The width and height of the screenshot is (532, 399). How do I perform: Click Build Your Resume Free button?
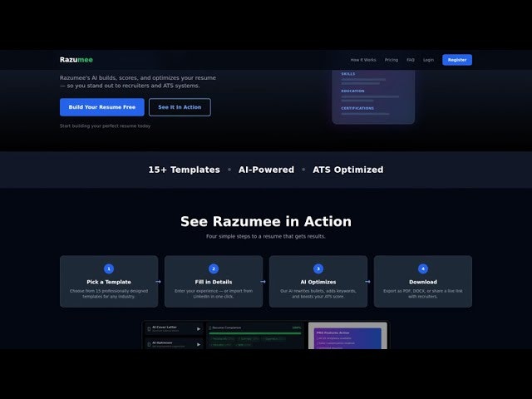pyautogui.click(x=102, y=107)
